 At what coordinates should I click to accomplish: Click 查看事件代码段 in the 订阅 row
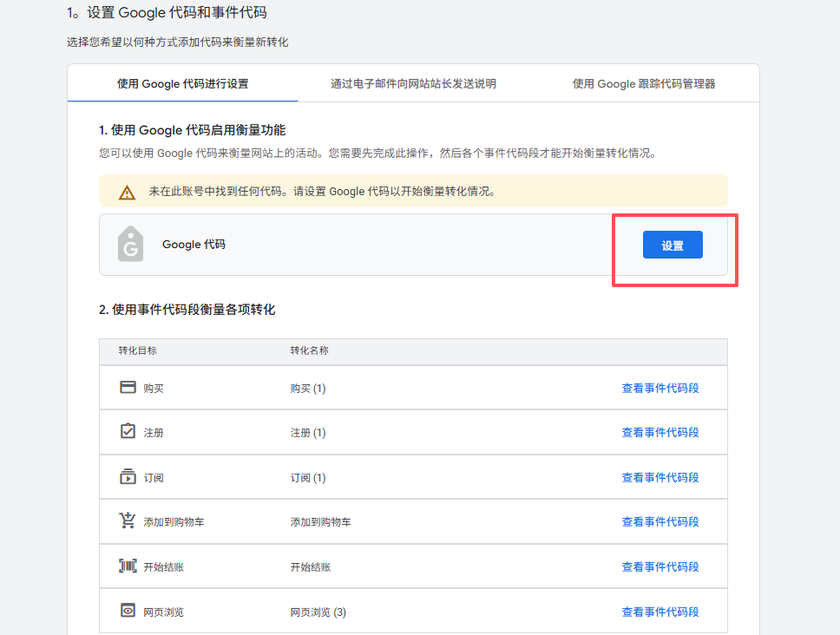click(x=660, y=477)
